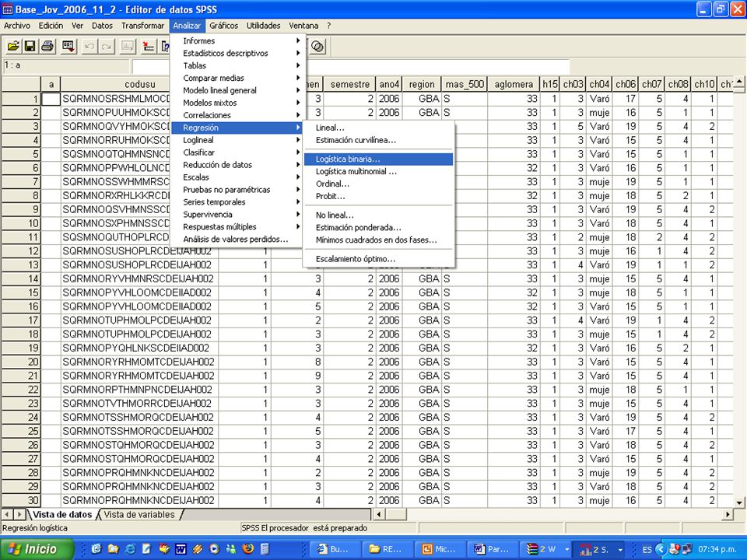Open the Transformar menu
This screenshot has width=747, height=560.
point(142,26)
